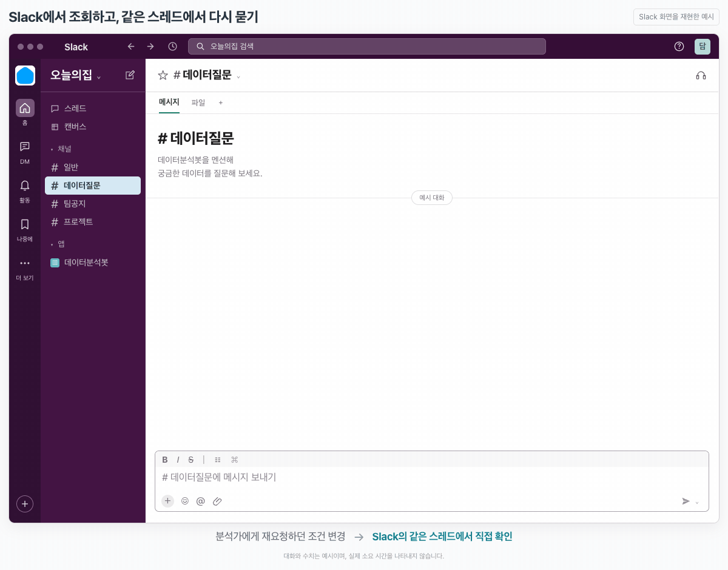This screenshot has width=728, height=570.
Task: Click the large # 데이터질문 heading
Action: pos(196,138)
